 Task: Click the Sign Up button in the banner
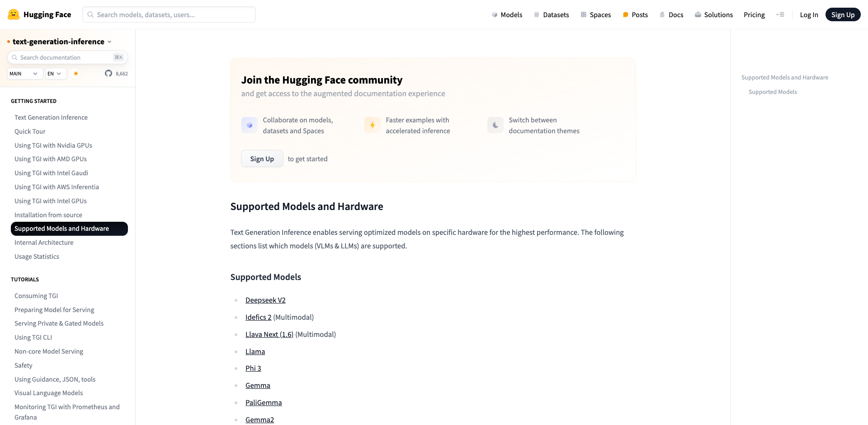[x=262, y=159]
